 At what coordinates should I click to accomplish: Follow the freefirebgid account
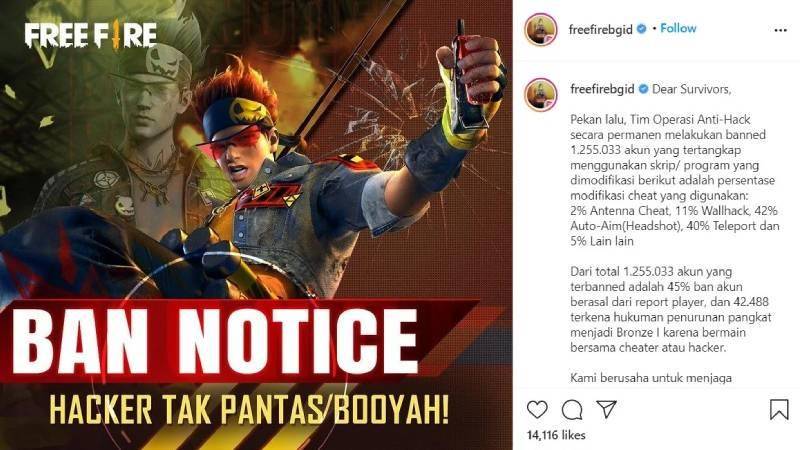[678, 29]
